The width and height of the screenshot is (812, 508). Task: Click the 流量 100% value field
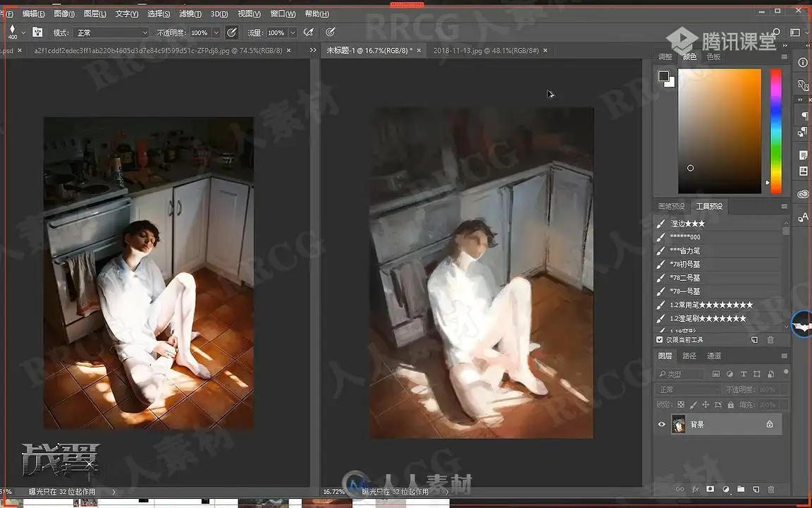pos(276,32)
